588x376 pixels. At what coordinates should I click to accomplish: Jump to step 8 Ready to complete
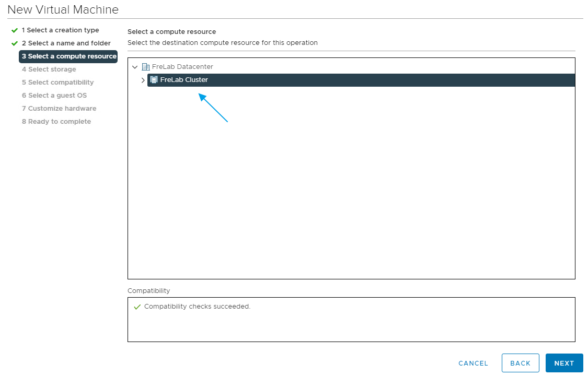pos(56,122)
